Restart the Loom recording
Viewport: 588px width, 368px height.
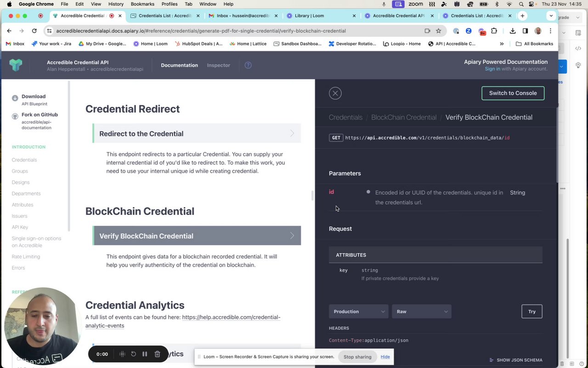133,354
